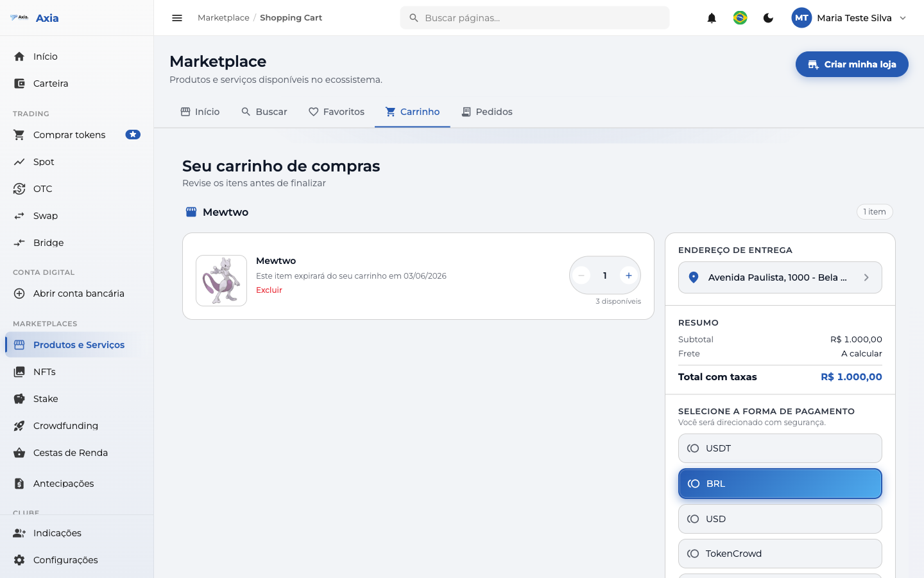The image size is (924, 578).
Task: Click Excluir to remove Mewtwo
Action: (x=269, y=290)
